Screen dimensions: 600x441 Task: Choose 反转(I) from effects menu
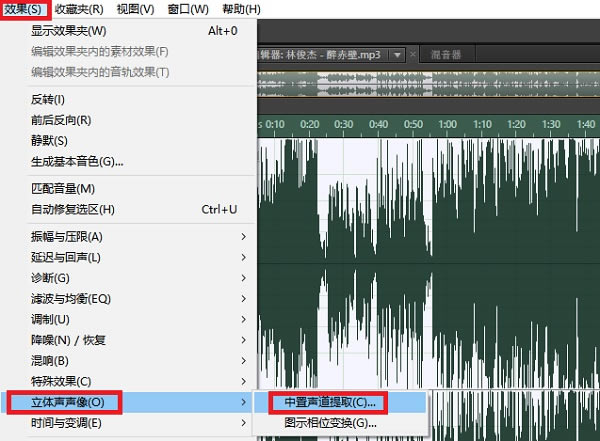click(48, 99)
